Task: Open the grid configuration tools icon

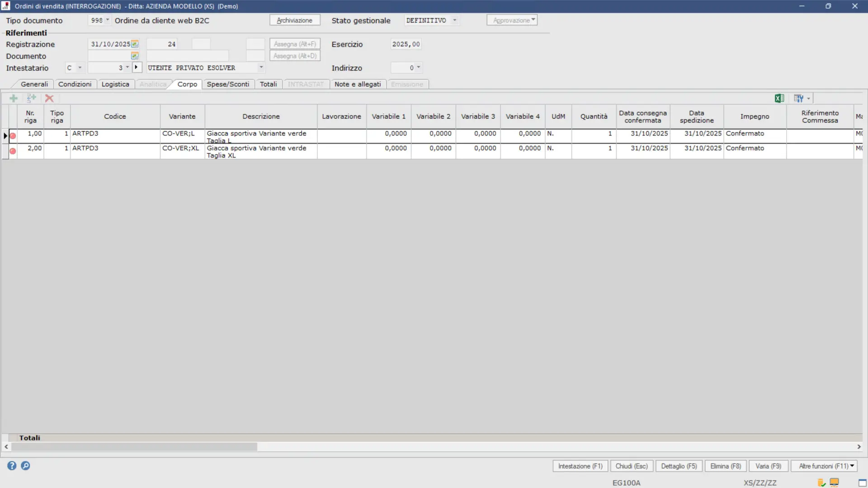Action: click(799, 98)
